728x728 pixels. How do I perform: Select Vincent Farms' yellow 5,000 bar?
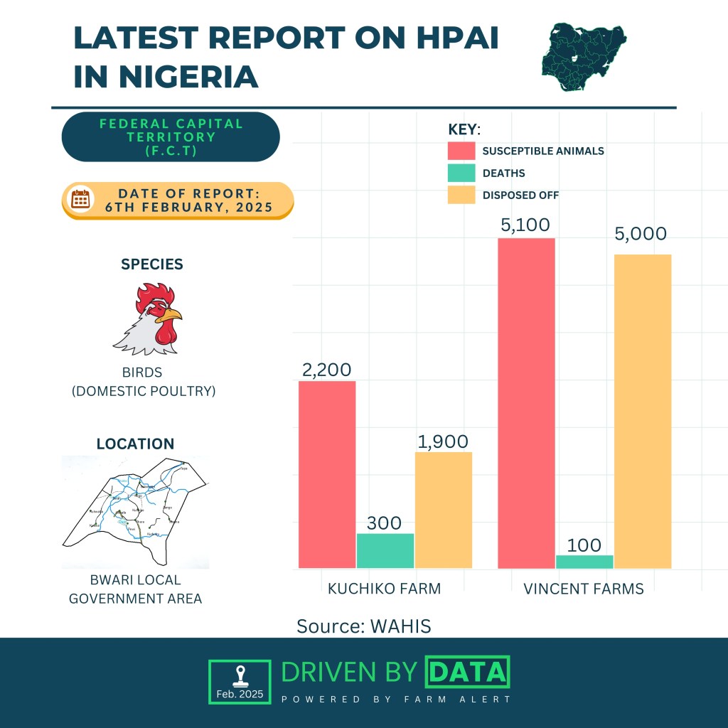tap(642, 412)
